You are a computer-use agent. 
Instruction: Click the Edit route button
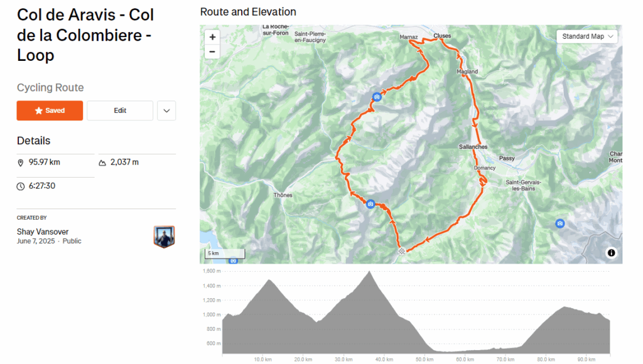pos(120,110)
